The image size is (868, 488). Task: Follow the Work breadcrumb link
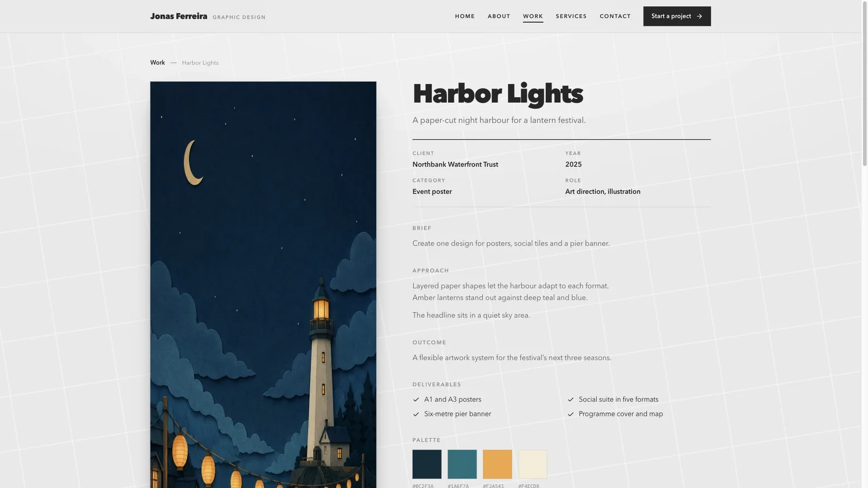point(157,63)
